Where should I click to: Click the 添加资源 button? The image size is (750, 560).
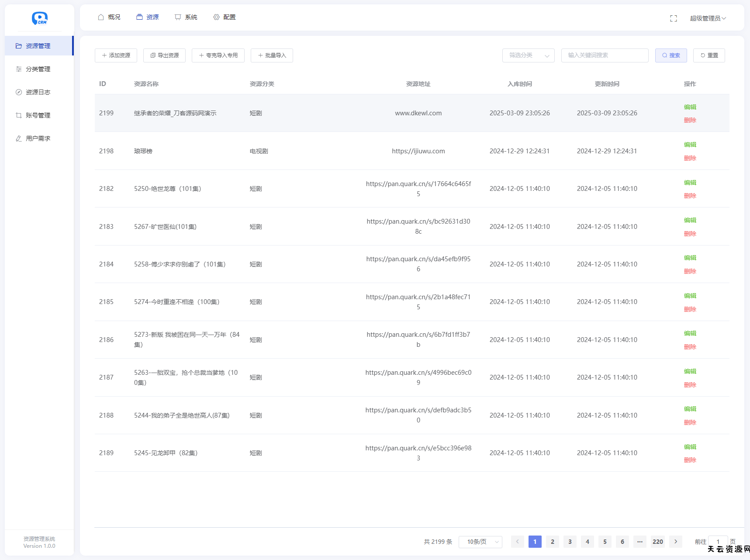point(116,55)
